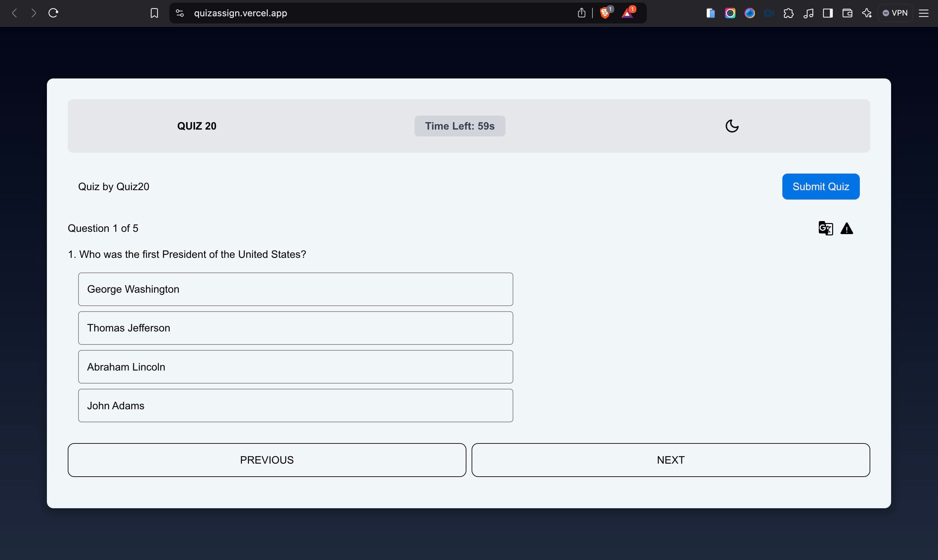Submit the quiz with the blue button
The height and width of the screenshot is (560, 938).
[x=821, y=187]
